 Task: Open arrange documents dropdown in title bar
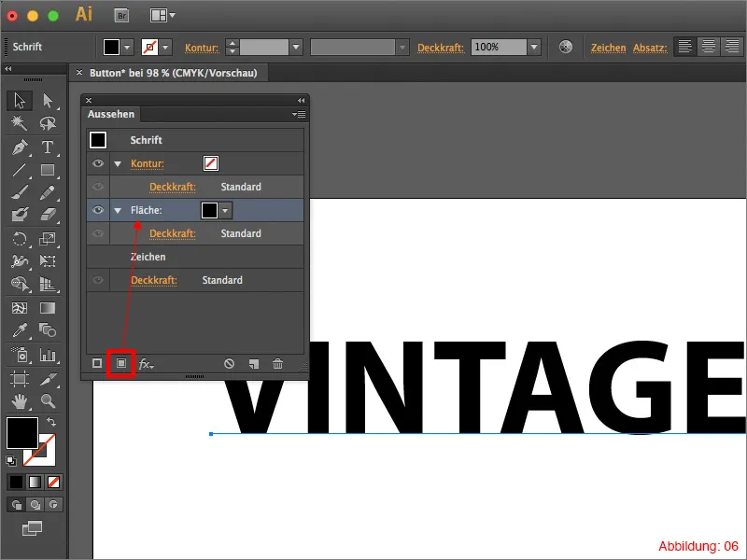[162, 15]
